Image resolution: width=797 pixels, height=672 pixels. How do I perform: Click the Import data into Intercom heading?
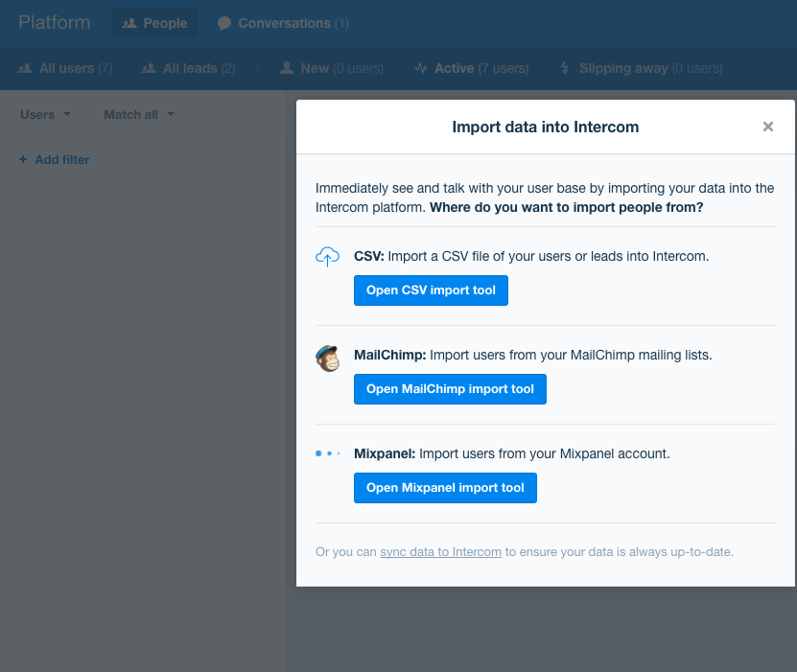pyautogui.click(x=546, y=127)
